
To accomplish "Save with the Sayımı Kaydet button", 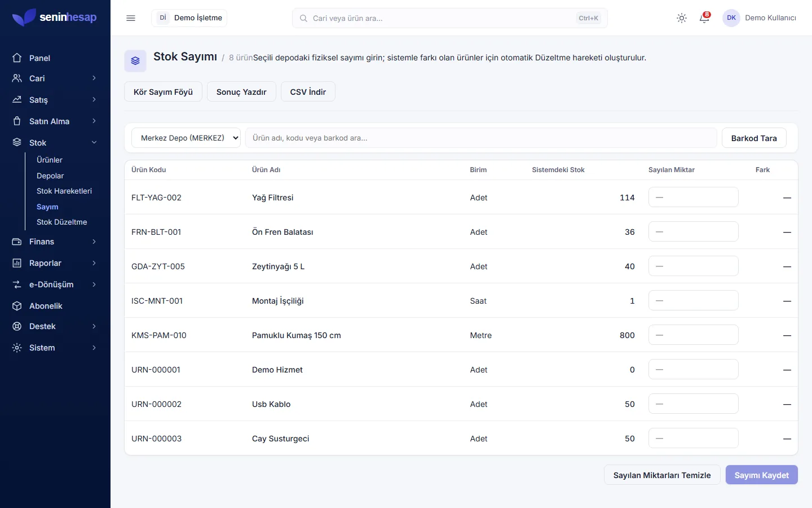I will [x=762, y=475].
